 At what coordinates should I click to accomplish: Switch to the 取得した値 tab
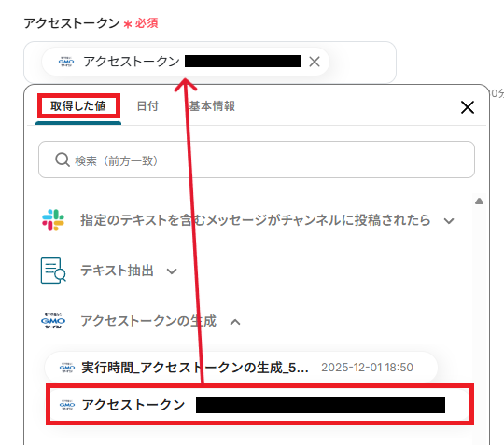pos(78,106)
